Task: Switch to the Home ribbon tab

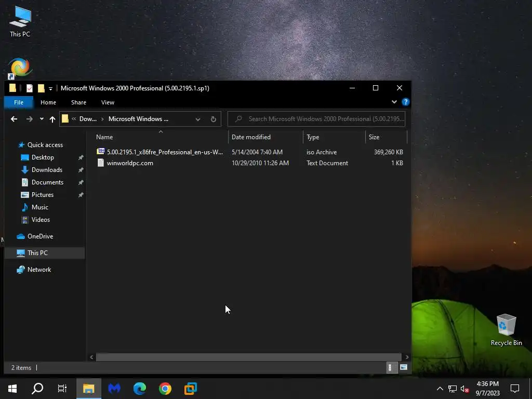Action: (48, 102)
